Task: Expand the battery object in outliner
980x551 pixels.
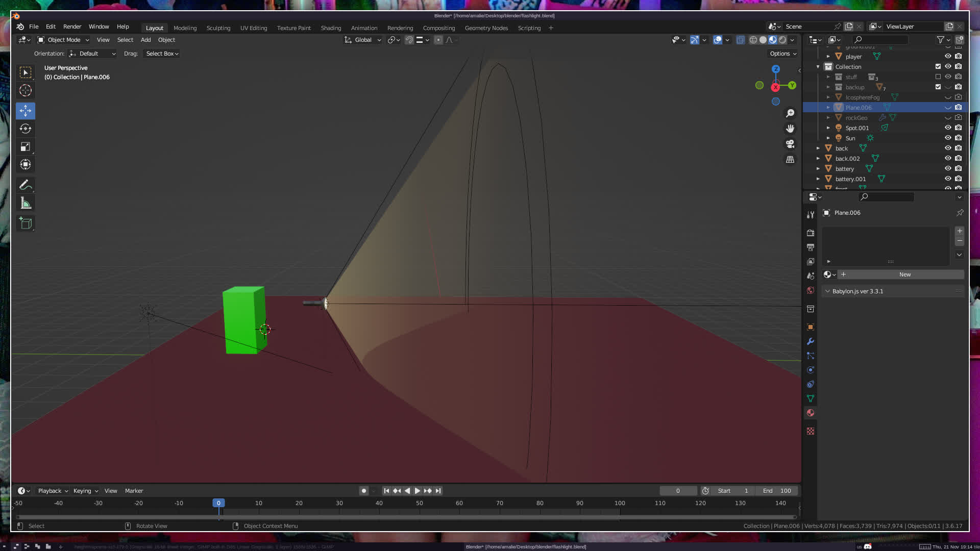Action: point(818,169)
